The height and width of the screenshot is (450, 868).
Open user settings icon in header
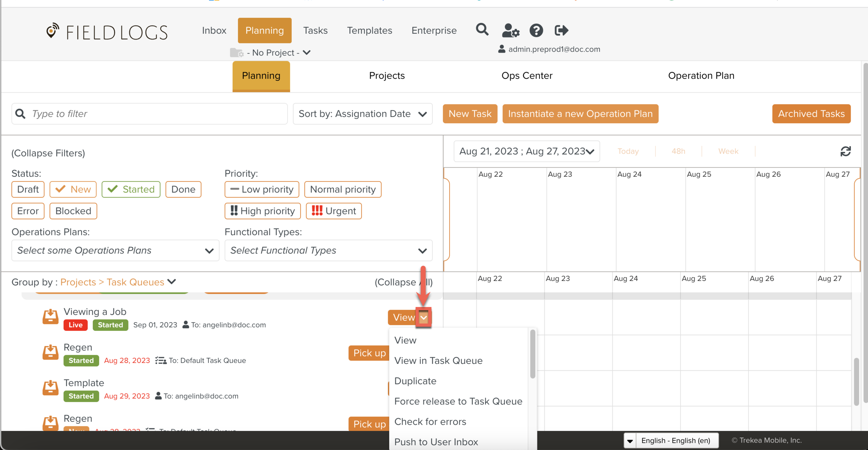click(x=510, y=31)
